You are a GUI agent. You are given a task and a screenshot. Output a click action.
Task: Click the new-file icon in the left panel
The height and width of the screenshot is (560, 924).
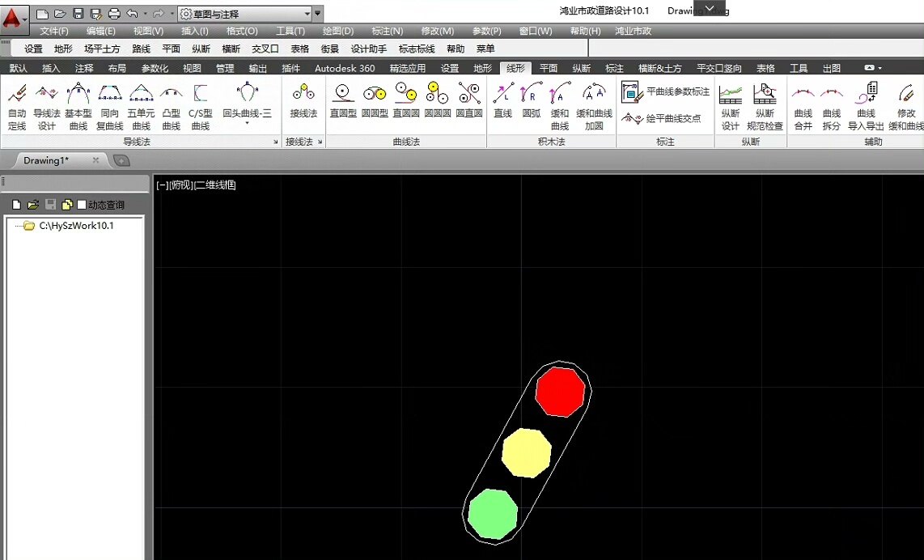[16, 205]
